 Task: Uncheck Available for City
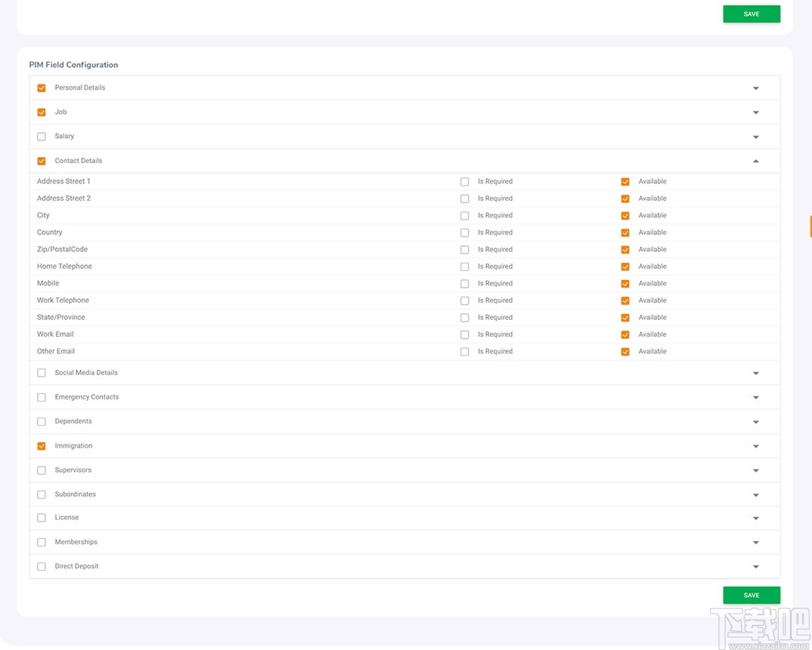(625, 216)
